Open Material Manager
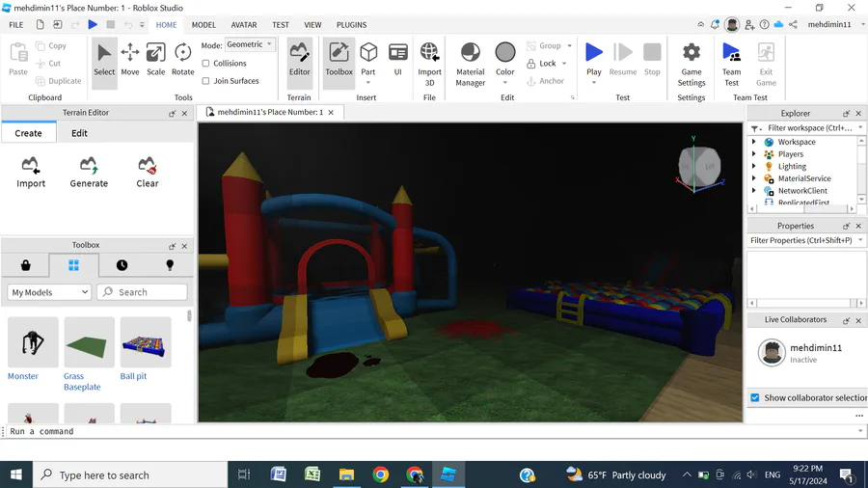 point(470,65)
